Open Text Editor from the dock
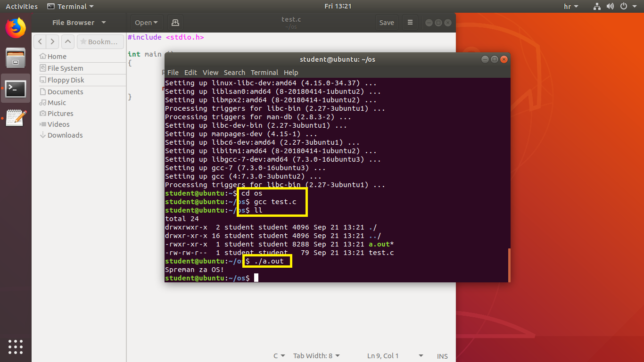644x362 pixels. tap(16, 117)
